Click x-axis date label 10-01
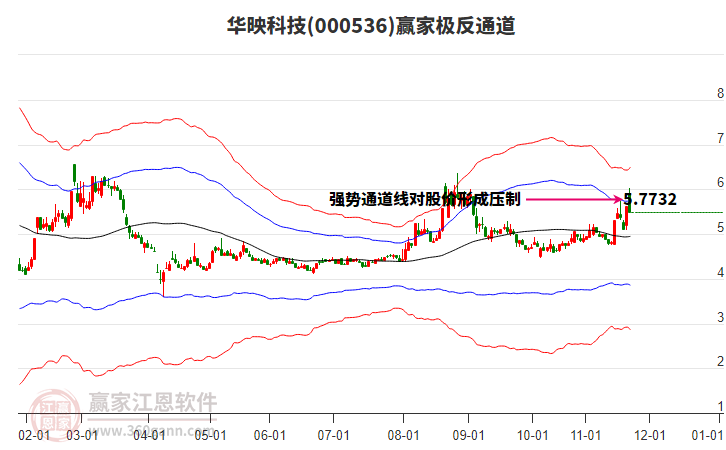Screen dimensions: 726x450 [x=532, y=436]
